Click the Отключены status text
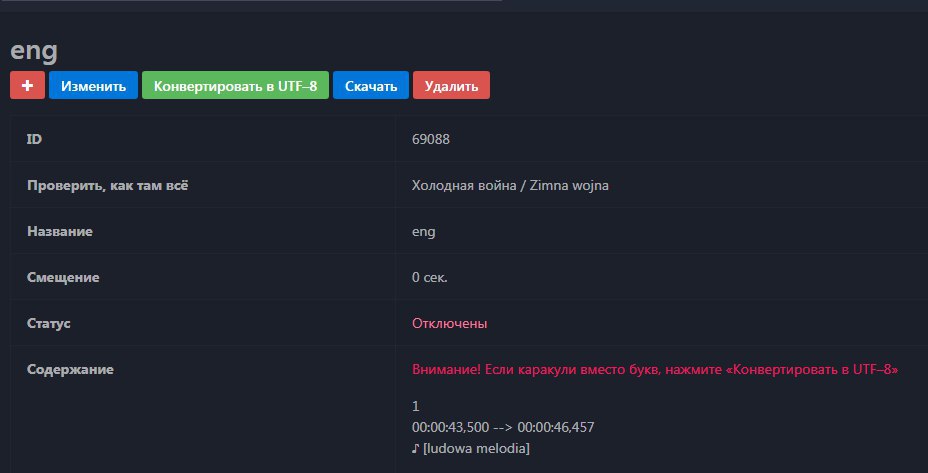The height and width of the screenshot is (473, 928). tap(450, 324)
